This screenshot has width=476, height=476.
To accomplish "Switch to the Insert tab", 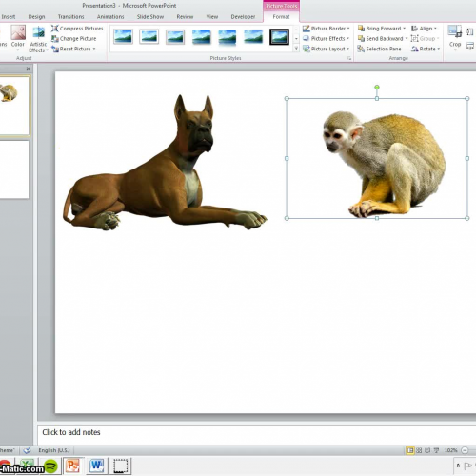I will click(x=8, y=17).
